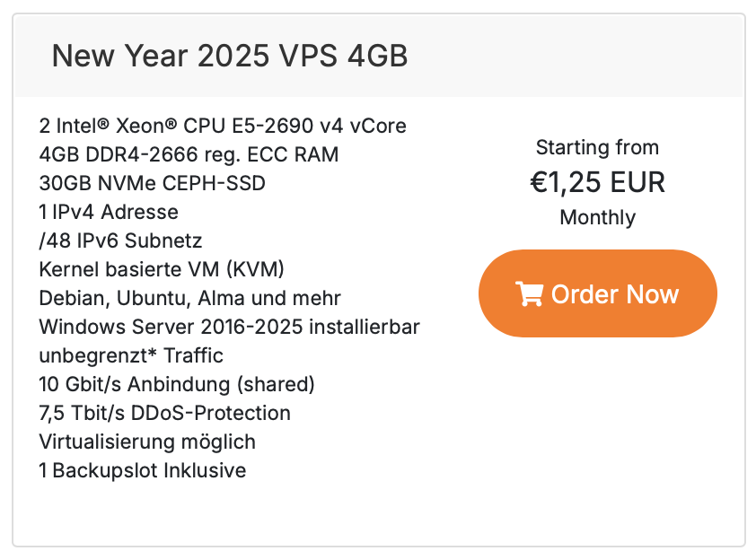Click the €1,25 EUR price text
This screenshot has height=551, width=756.
click(597, 182)
